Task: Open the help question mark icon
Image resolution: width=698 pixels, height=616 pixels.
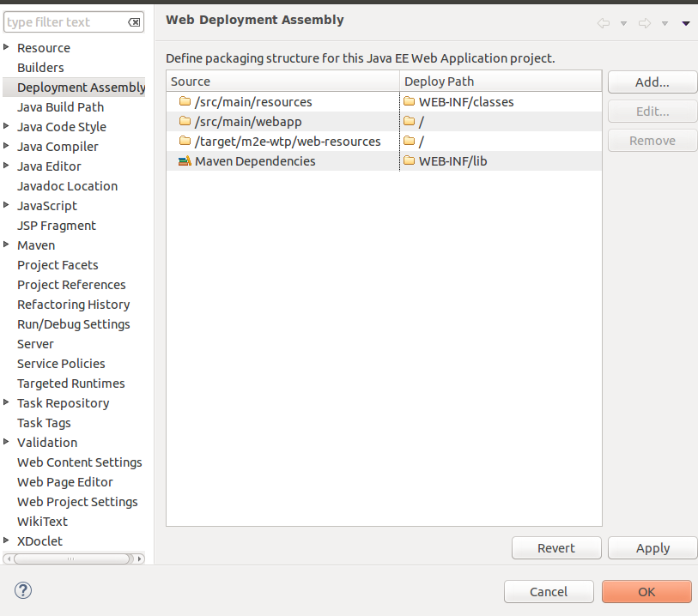Action: click(x=23, y=590)
